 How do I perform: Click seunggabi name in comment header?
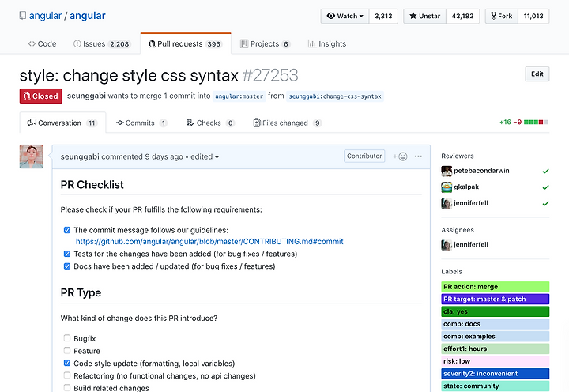tap(80, 156)
